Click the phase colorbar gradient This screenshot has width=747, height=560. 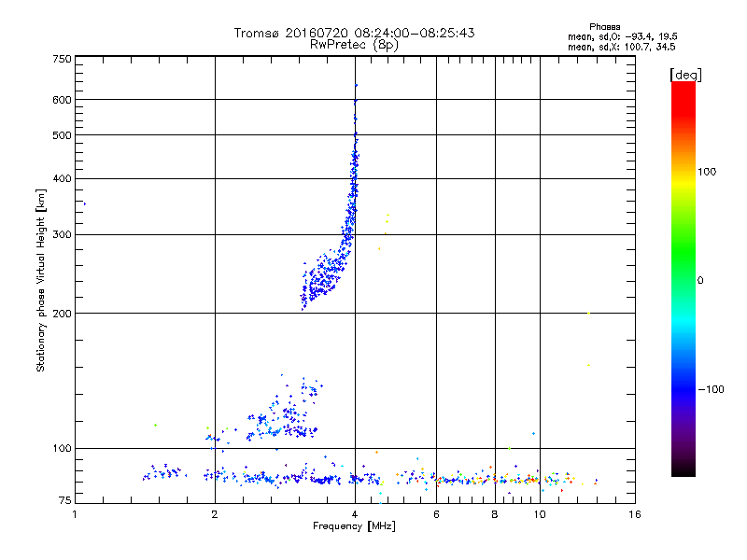(684, 278)
